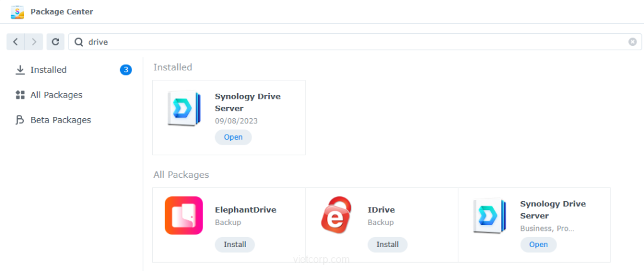This screenshot has width=644, height=271.
Task: Click the ElephantDrive package icon
Action: pos(184,216)
